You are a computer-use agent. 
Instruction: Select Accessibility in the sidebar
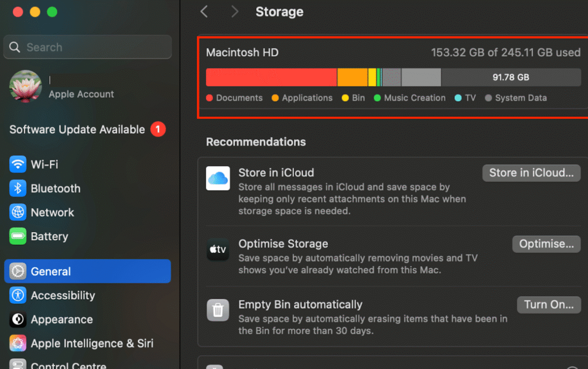click(87, 295)
